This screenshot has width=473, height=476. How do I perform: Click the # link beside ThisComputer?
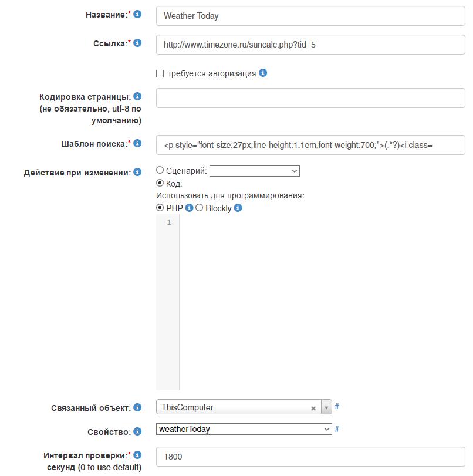tap(337, 407)
